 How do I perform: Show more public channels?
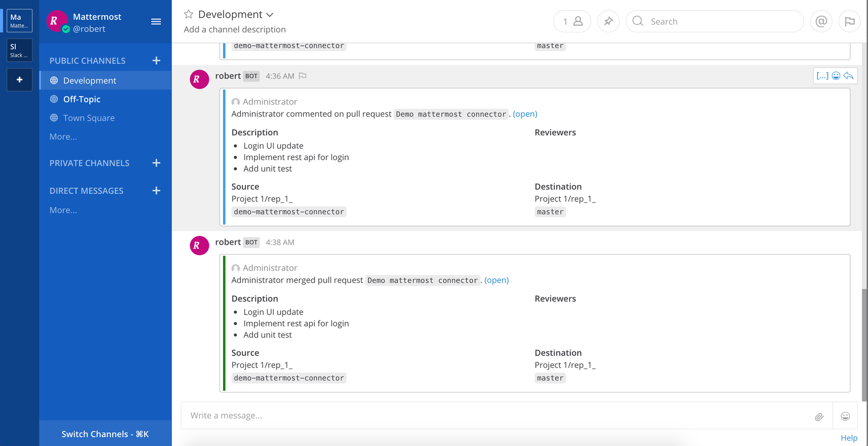[63, 136]
